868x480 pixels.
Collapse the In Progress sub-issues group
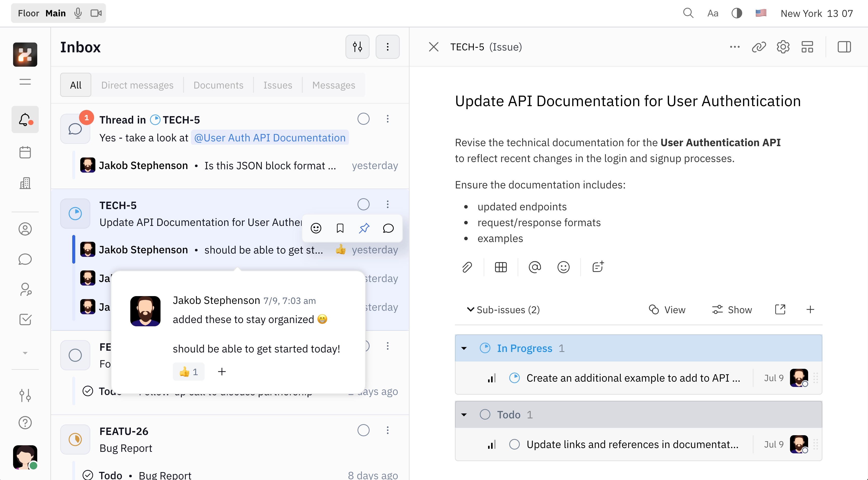[464, 348]
